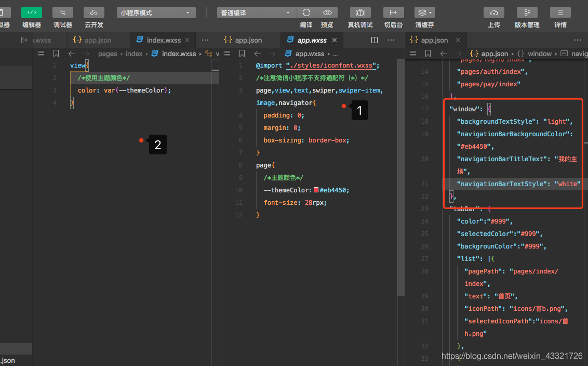
Task: Click the split editor icon in middle group
Action: click(374, 40)
